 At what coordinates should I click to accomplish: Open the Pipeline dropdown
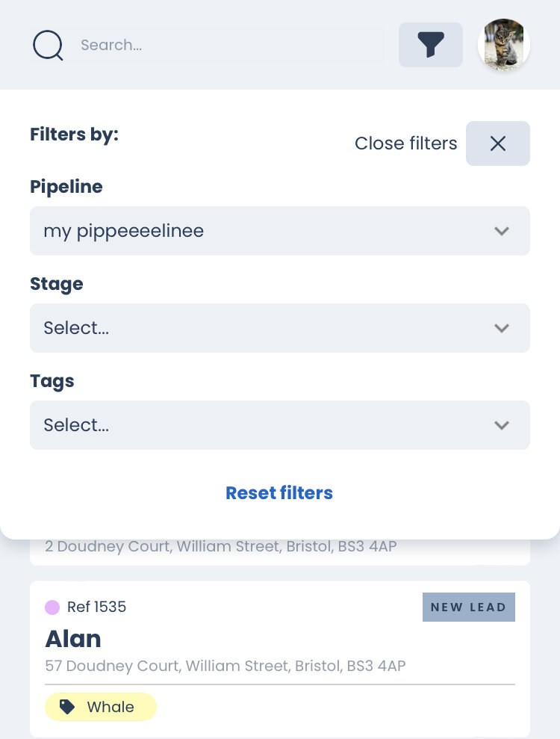tap(261, 231)
